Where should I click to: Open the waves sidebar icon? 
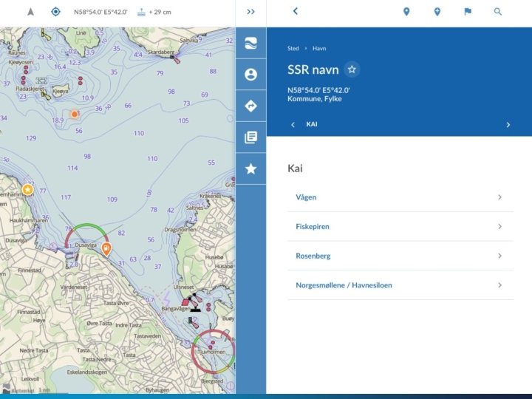point(250,44)
